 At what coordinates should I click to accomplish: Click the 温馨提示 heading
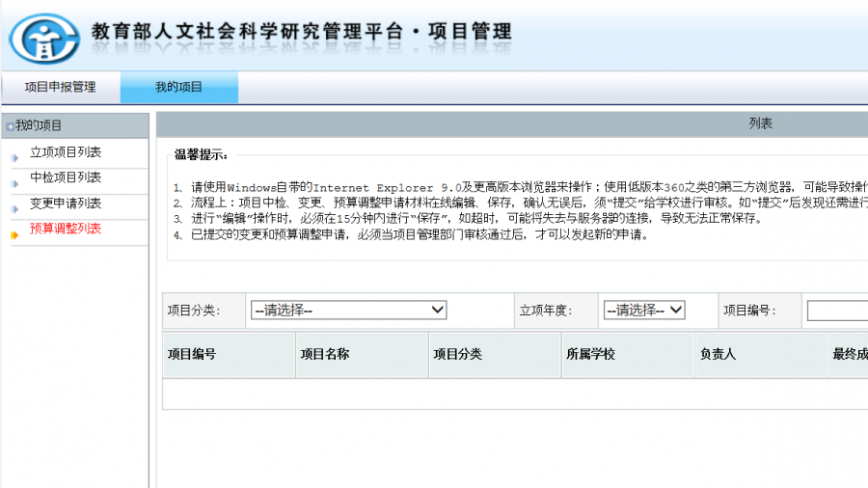201,154
